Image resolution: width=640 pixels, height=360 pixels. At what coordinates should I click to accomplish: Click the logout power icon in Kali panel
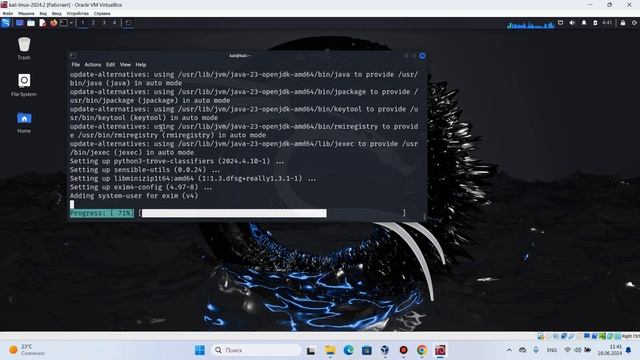(634, 23)
